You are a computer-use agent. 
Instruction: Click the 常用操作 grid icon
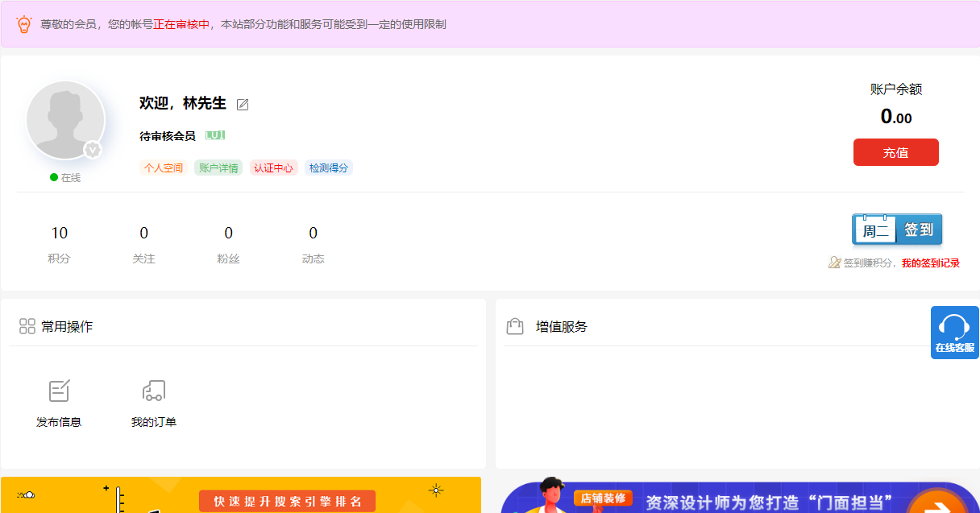coord(27,326)
